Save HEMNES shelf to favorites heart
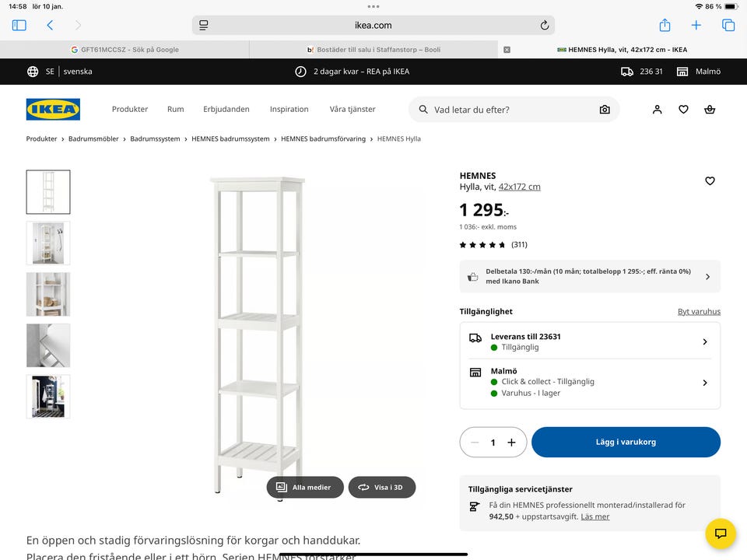 [710, 181]
